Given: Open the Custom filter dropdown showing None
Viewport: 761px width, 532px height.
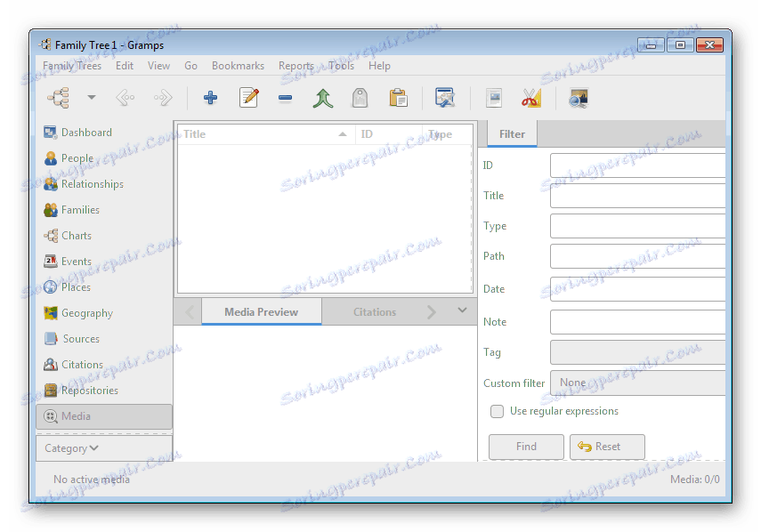Looking at the screenshot, I should (637, 383).
